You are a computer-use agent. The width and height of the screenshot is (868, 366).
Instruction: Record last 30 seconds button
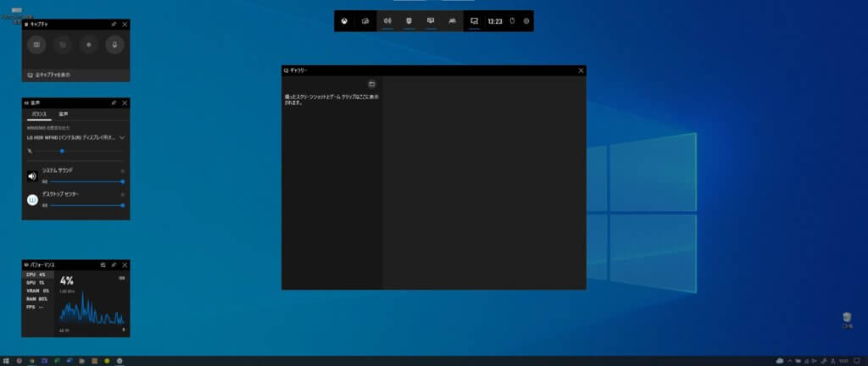pos(63,45)
